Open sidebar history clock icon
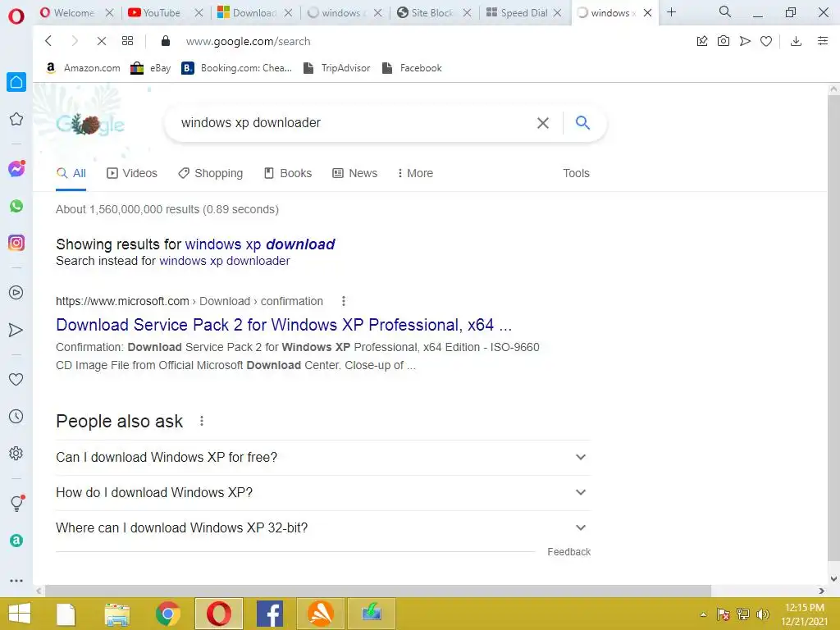 pos(16,416)
